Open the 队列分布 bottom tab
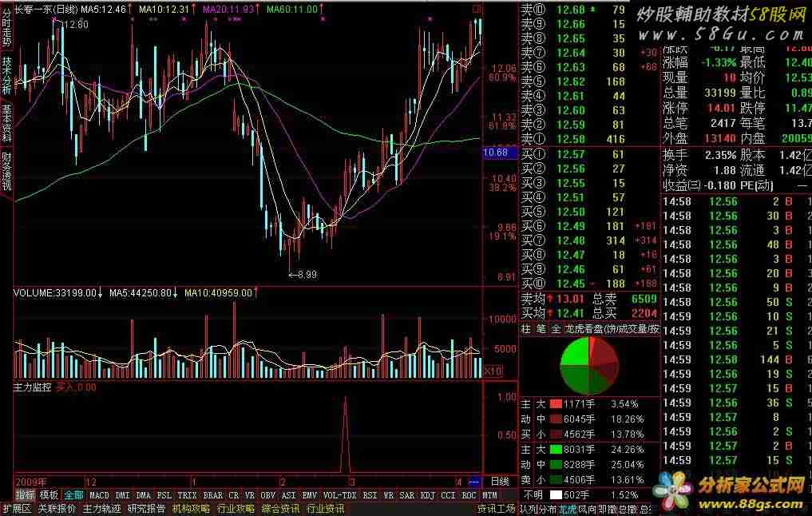Screen dimensions: 812x516 [537, 510]
